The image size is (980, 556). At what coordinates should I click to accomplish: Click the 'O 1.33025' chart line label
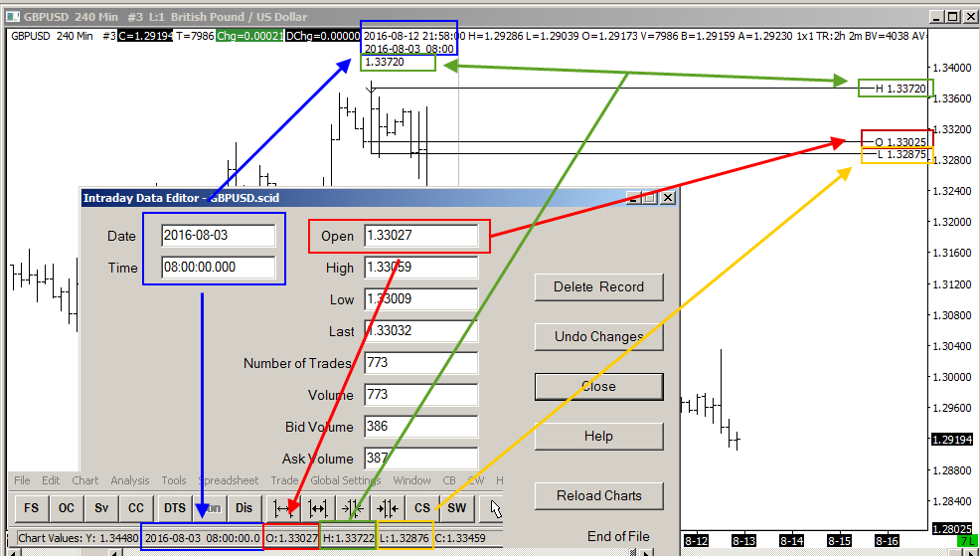pos(900,142)
